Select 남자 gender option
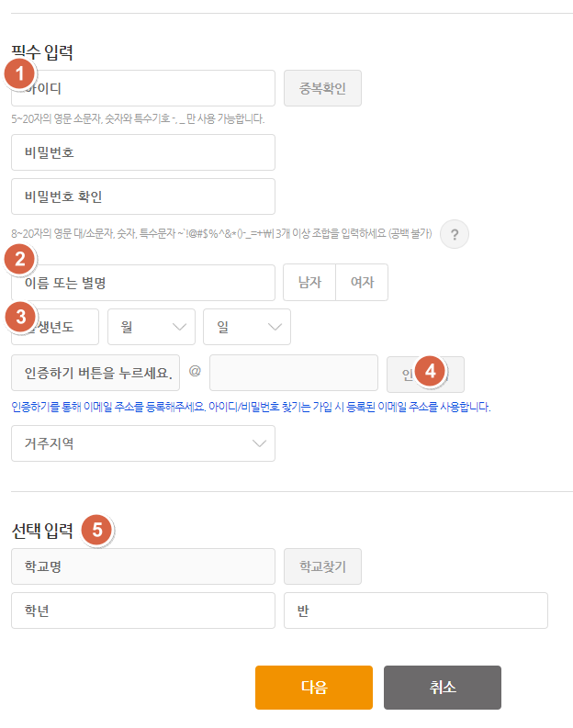Screen dimensions: 573x728 pyautogui.click(x=309, y=282)
